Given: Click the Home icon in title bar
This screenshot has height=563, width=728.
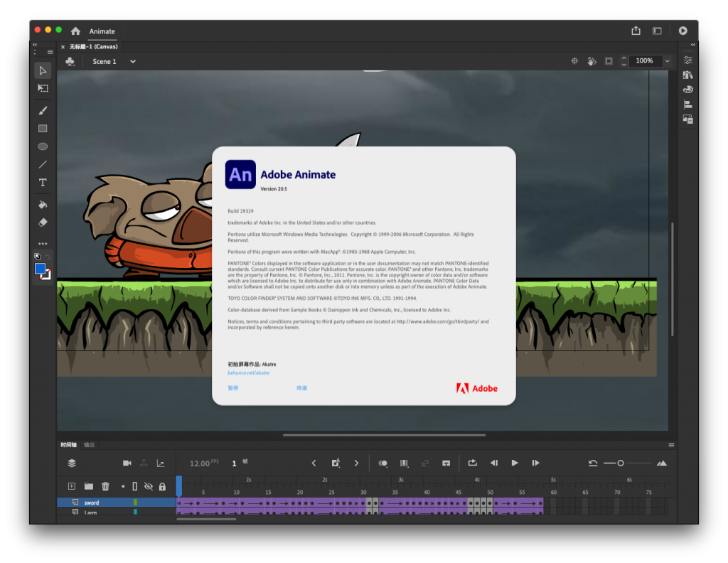Looking at the screenshot, I should coord(75,31).
